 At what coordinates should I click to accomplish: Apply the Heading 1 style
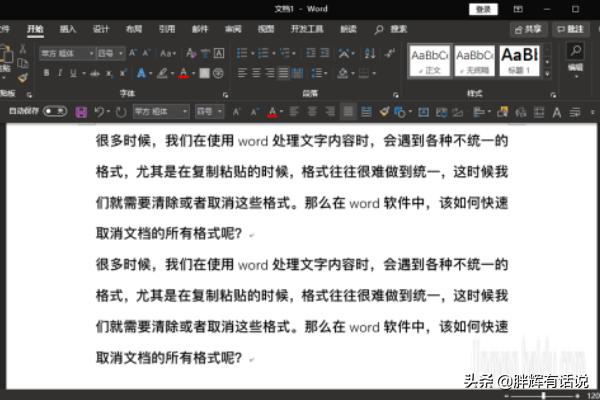pos(520,61)
